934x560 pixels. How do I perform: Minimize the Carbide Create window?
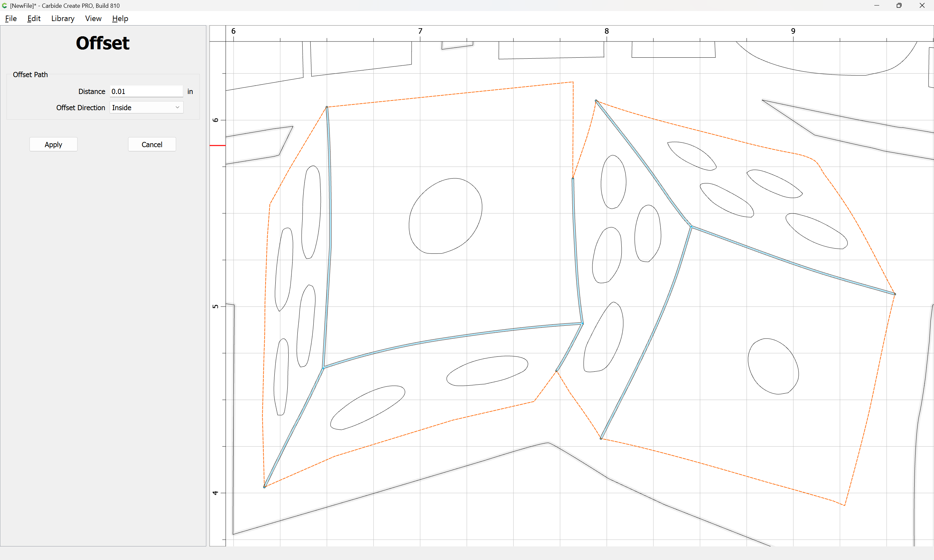(x=877, y=6)
